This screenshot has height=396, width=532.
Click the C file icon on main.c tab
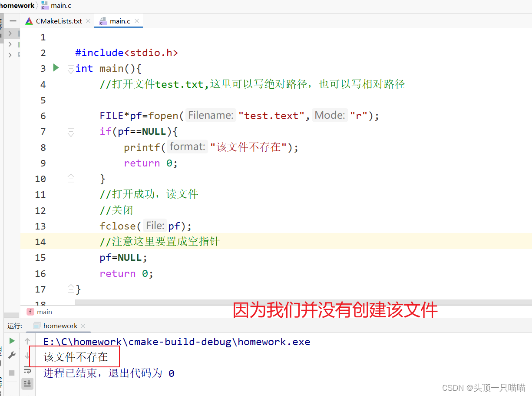pos(103,21)
